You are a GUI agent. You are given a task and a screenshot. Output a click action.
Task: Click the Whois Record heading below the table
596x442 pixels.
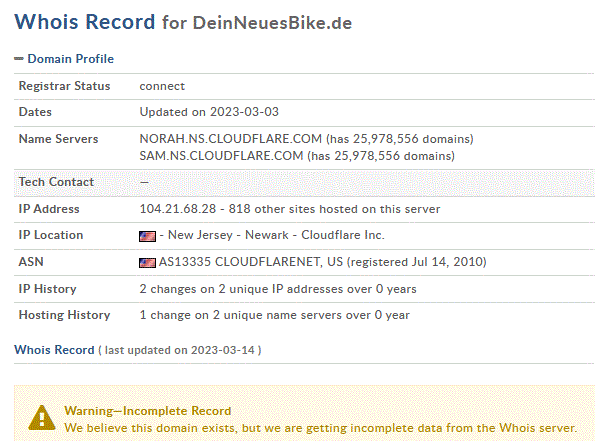[54, 350]
